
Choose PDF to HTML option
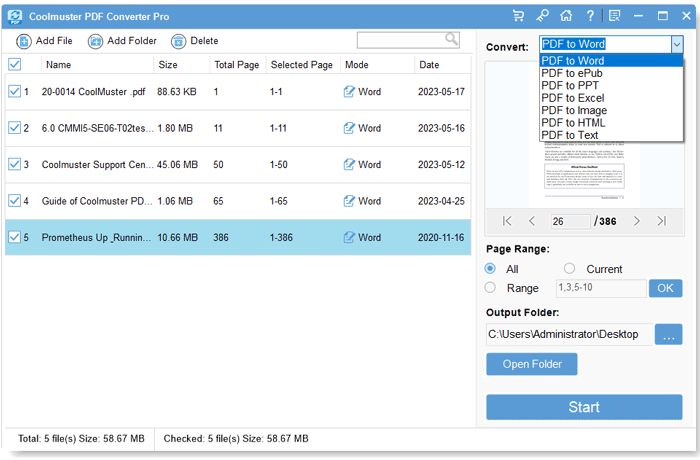611,123
